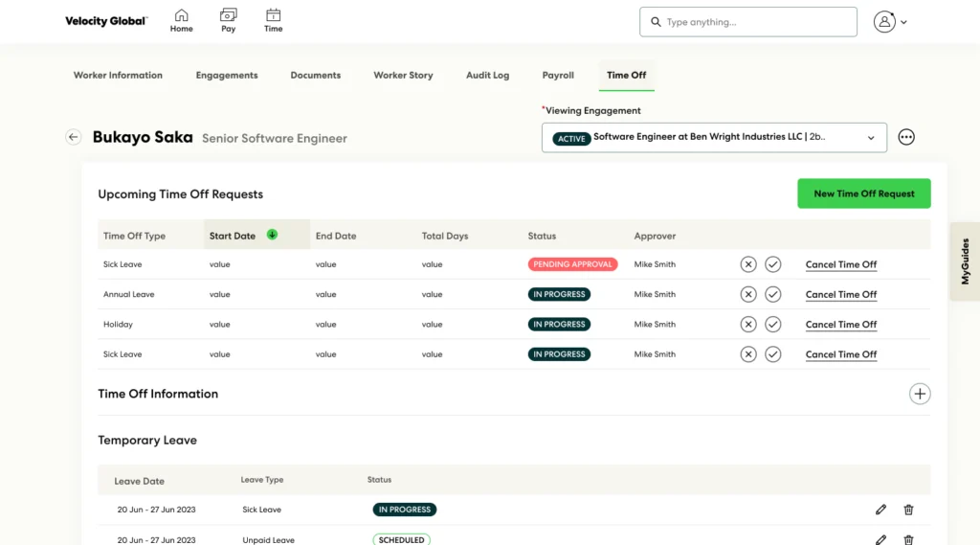
Task: Go to Home in top navigation
Action: 181,21
